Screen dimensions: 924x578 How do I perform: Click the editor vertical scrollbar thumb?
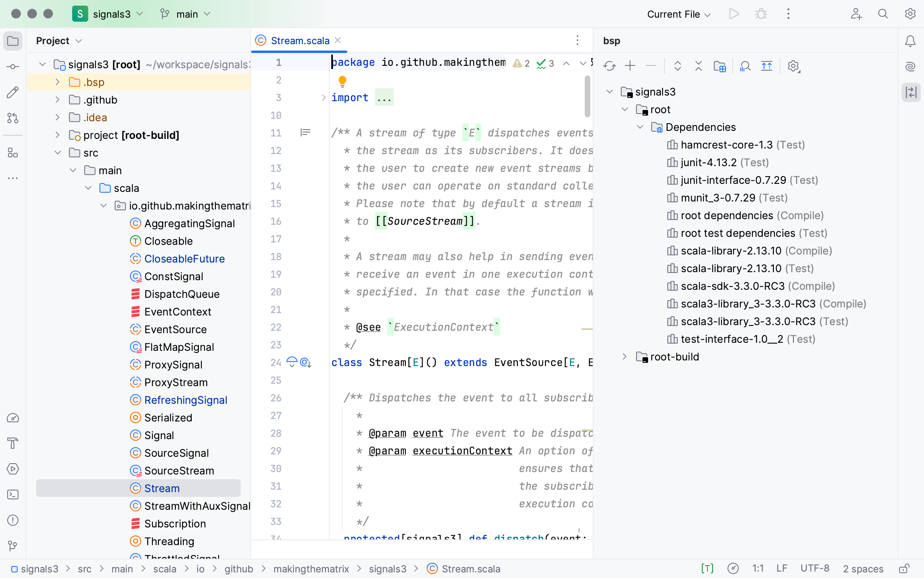pyautogui.click(x=587, y=96)
